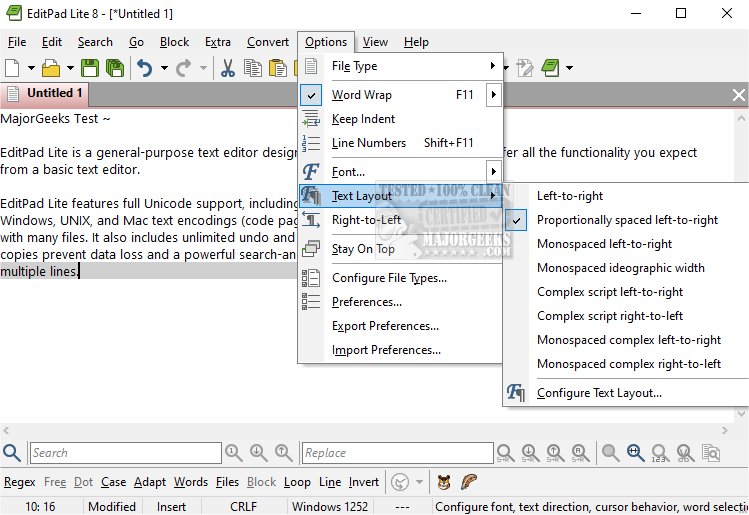Click the feather quill icon

[469, 481]
